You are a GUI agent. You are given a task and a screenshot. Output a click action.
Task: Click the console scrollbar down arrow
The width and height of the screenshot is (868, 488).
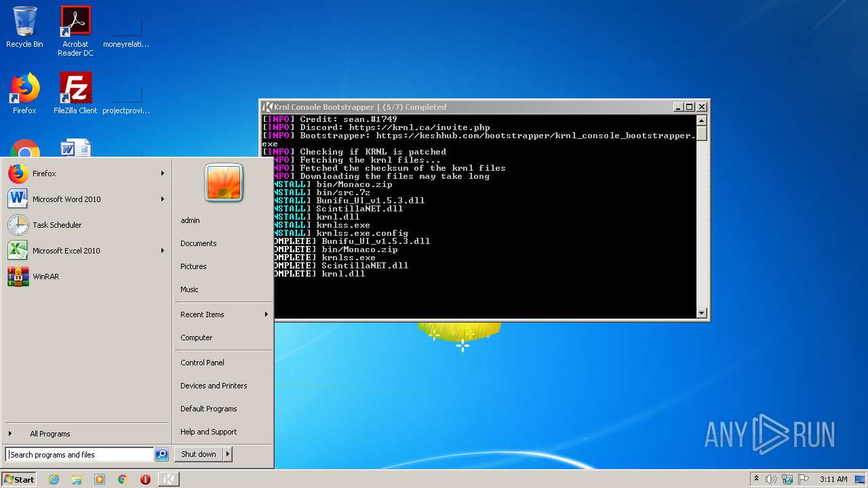coord(702,312)
